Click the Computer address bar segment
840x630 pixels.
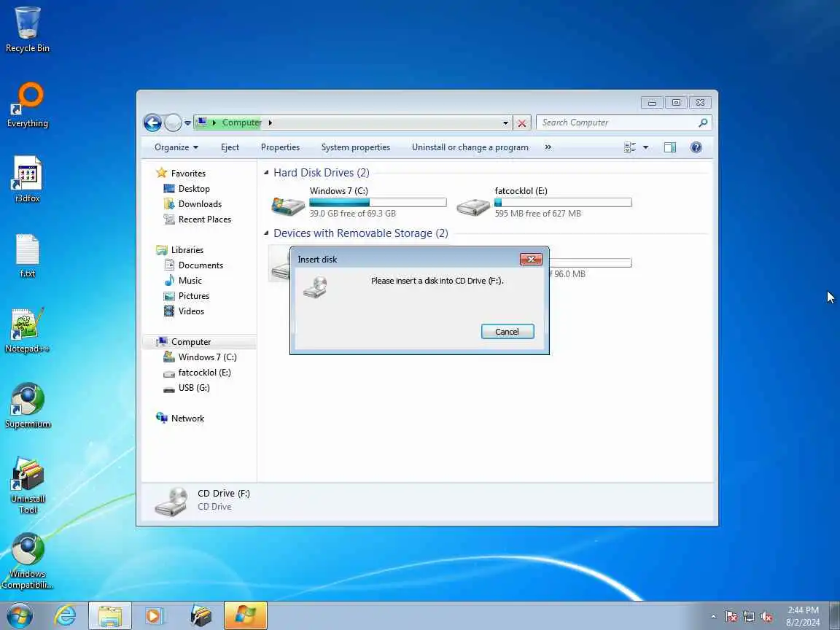pos(241,122)
